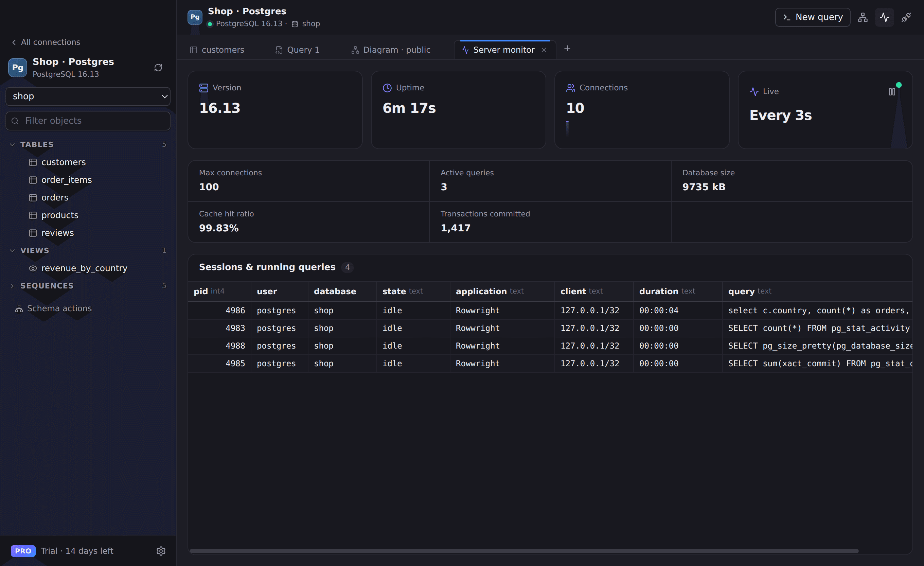The width and height of the screenshot is (924, 566).
Task: Click the Database size 9735 kB value
Action: point(704,187)
